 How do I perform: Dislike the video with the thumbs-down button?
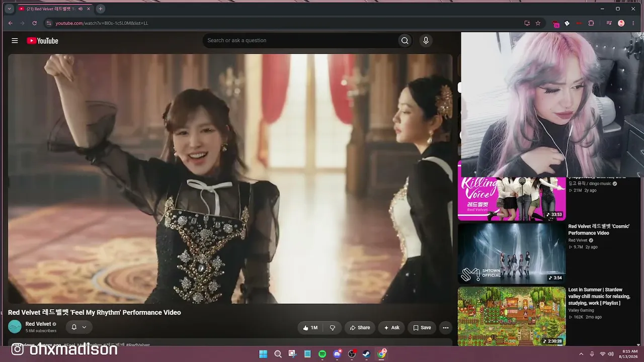click(333, 328)
